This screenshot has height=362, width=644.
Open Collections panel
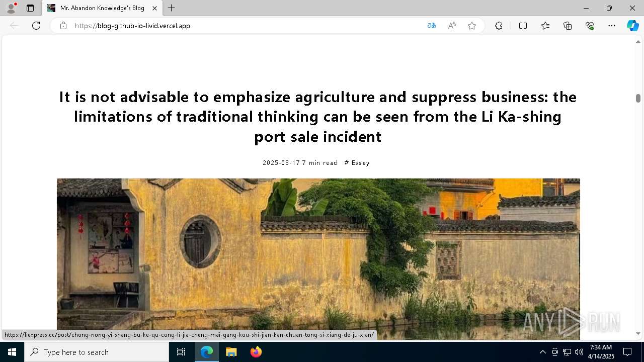[568, 26]
